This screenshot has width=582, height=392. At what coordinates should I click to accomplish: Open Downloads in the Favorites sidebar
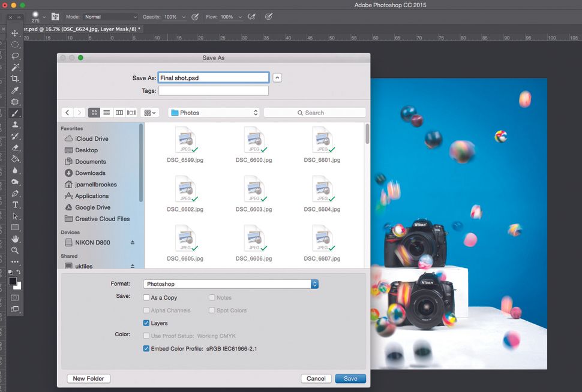90,173
